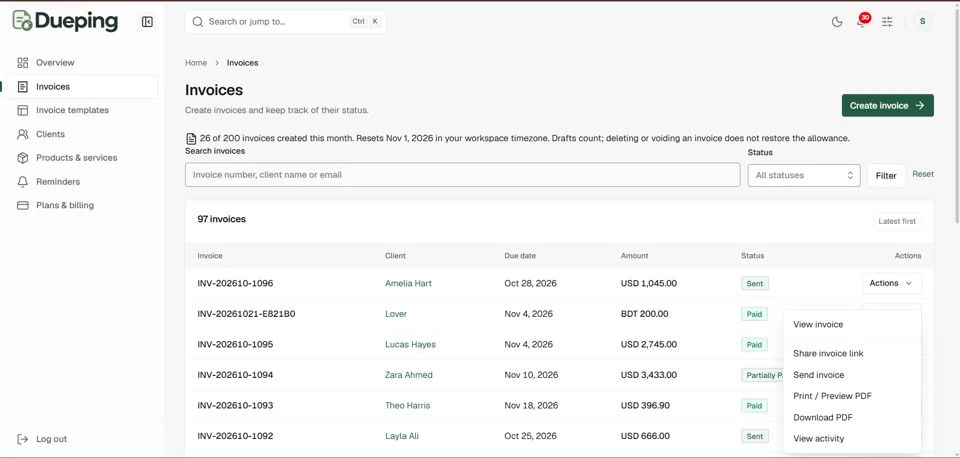Open Invoice templates in sidebar

pyautogui.click(x=72, y=110)
